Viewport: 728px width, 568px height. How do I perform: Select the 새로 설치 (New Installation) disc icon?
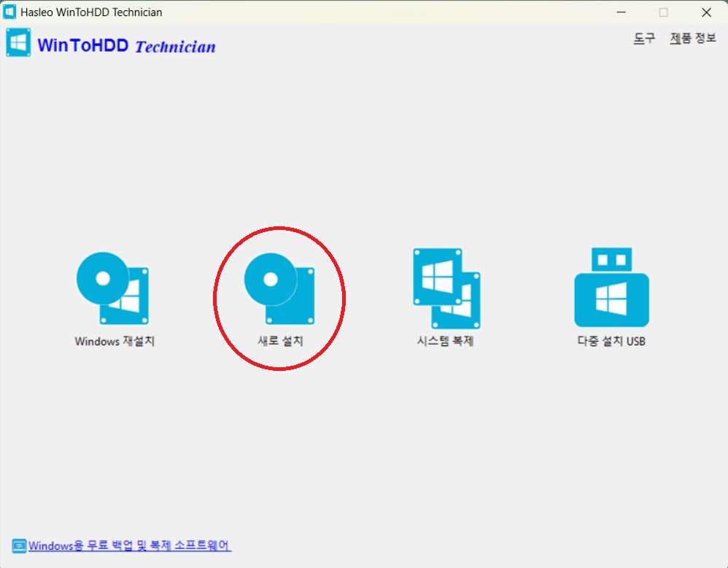pos(279,288)
